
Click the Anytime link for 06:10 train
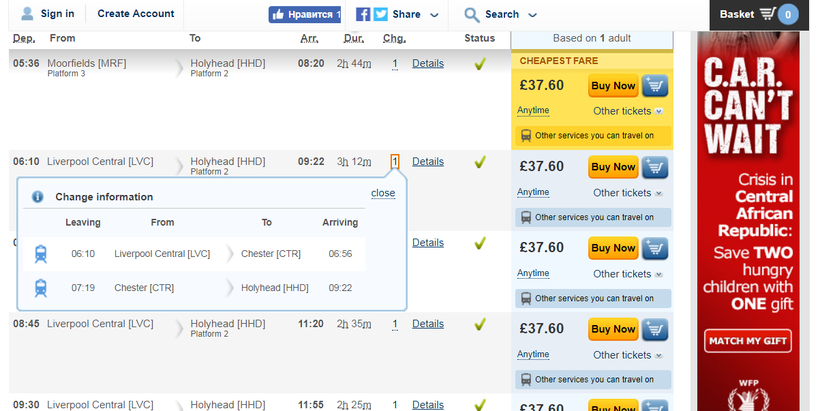pyautogui.click(x=533, y=192)
